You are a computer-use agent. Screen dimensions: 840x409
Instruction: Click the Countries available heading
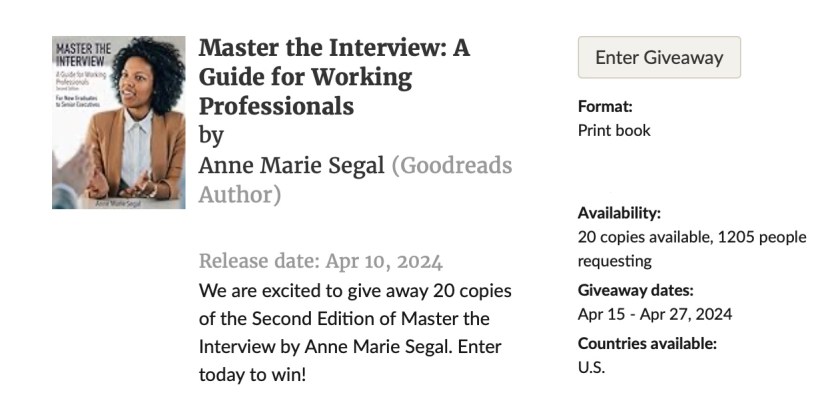pyautogui.click(x=647, y=343)
